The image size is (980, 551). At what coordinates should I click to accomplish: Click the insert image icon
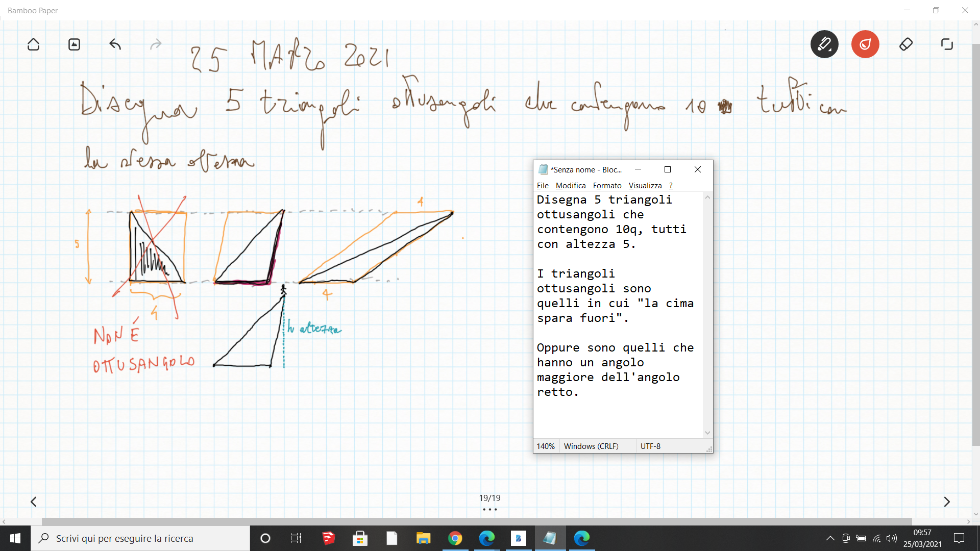[x=75, y=44]
